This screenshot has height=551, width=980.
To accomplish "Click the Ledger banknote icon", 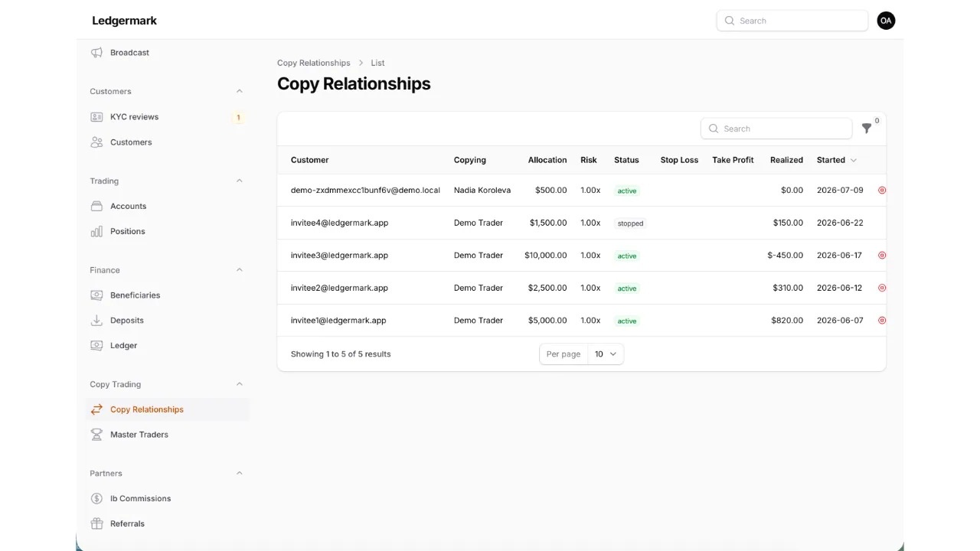I will (96, 345).
